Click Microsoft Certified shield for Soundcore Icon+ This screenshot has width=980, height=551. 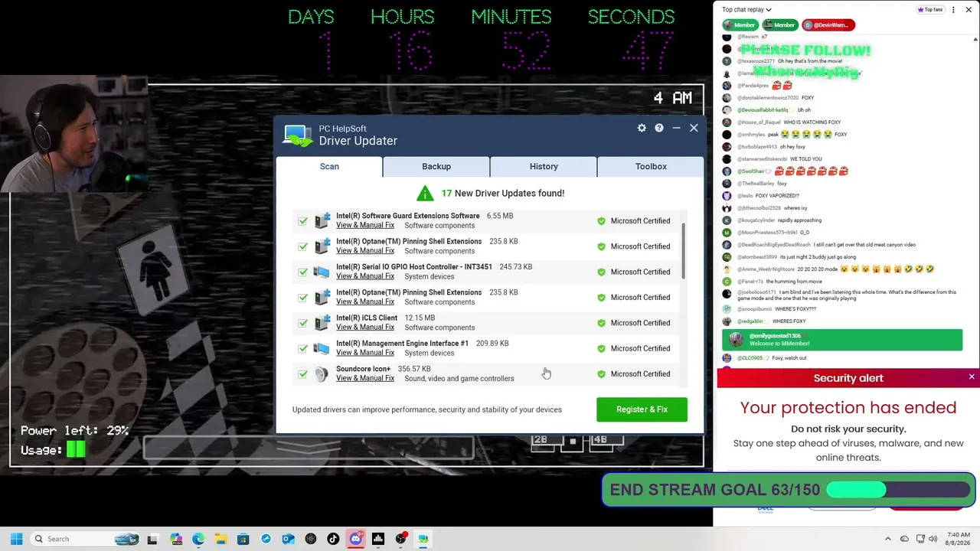tap(601, 374)
